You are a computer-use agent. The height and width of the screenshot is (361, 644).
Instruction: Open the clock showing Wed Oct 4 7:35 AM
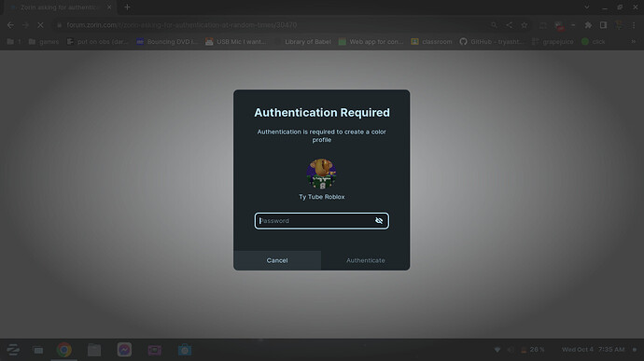593,350
